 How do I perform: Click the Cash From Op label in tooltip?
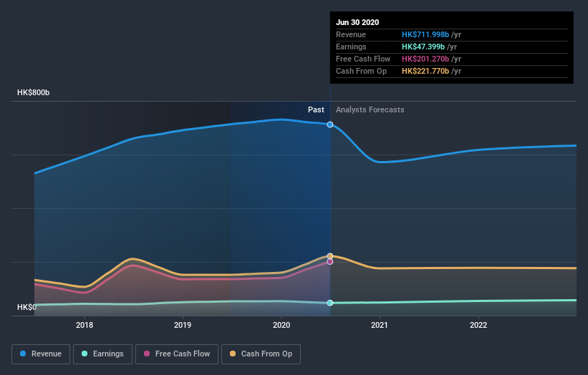[361, 71]
